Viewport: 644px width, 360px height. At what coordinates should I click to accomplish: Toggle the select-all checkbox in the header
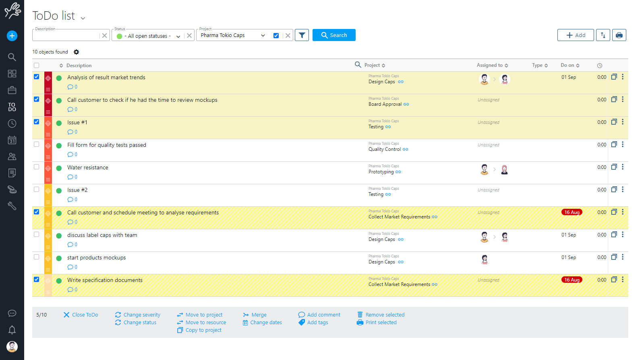[x=37, y=66]
